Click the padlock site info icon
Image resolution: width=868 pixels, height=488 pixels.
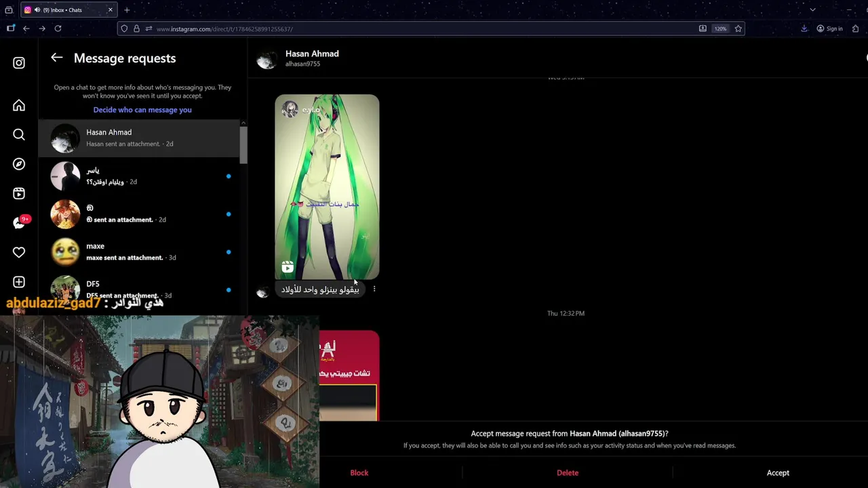pyautogui.click(x=136, y=28)
